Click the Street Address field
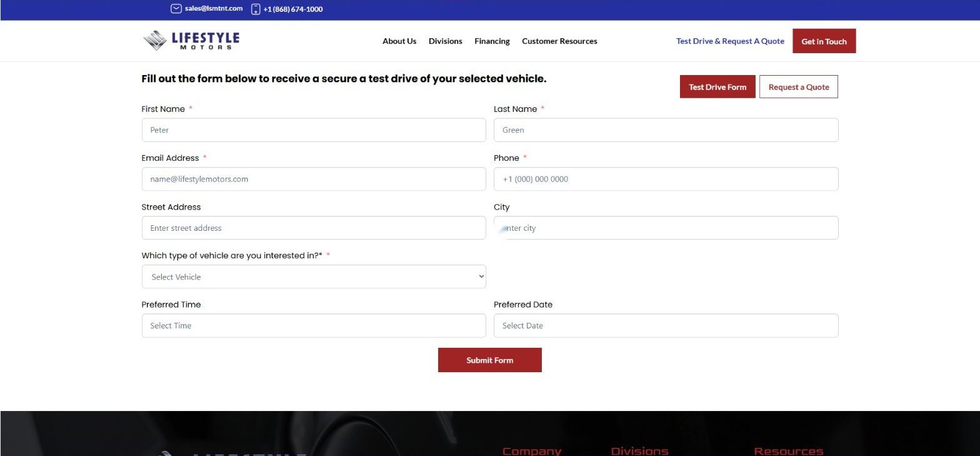The width and height of the screenshot is (980, 456). [314, 228]
